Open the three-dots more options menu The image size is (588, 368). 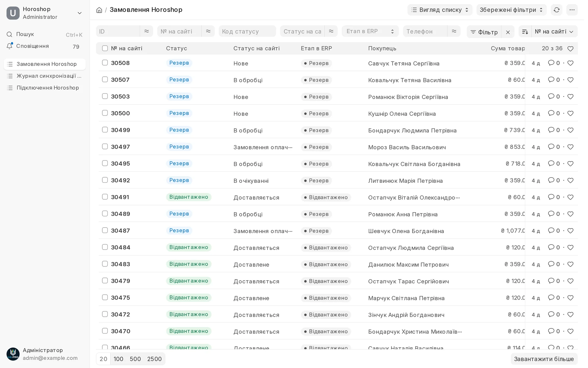coord(572,10)
